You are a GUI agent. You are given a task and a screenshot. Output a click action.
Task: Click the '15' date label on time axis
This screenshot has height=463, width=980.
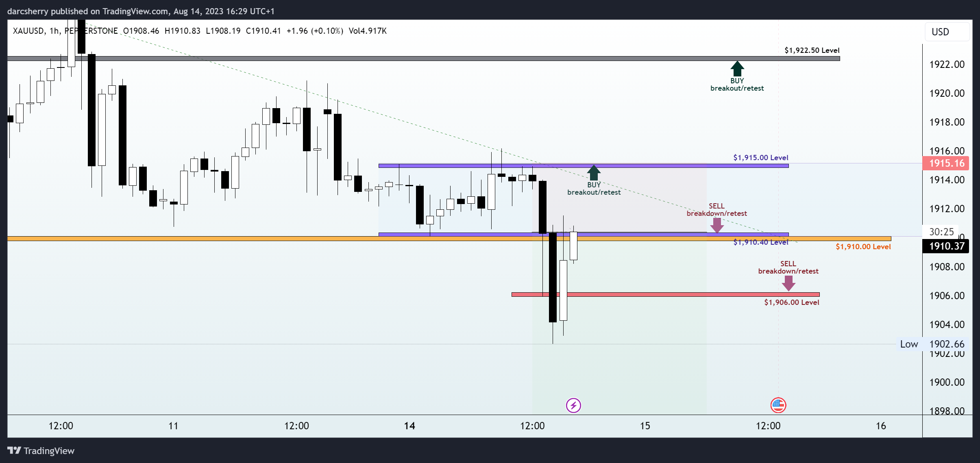tap(645, 426)
